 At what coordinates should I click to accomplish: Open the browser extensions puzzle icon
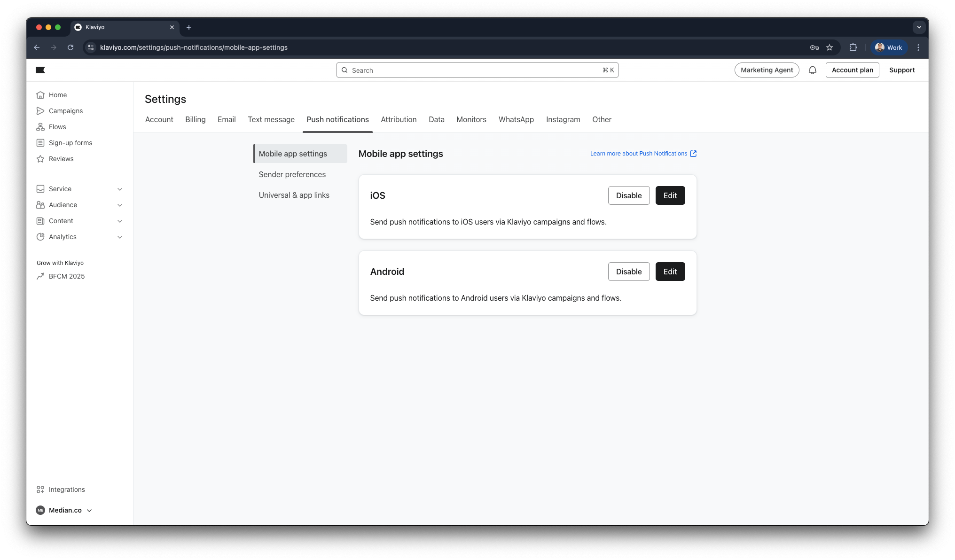click(853, 47)
